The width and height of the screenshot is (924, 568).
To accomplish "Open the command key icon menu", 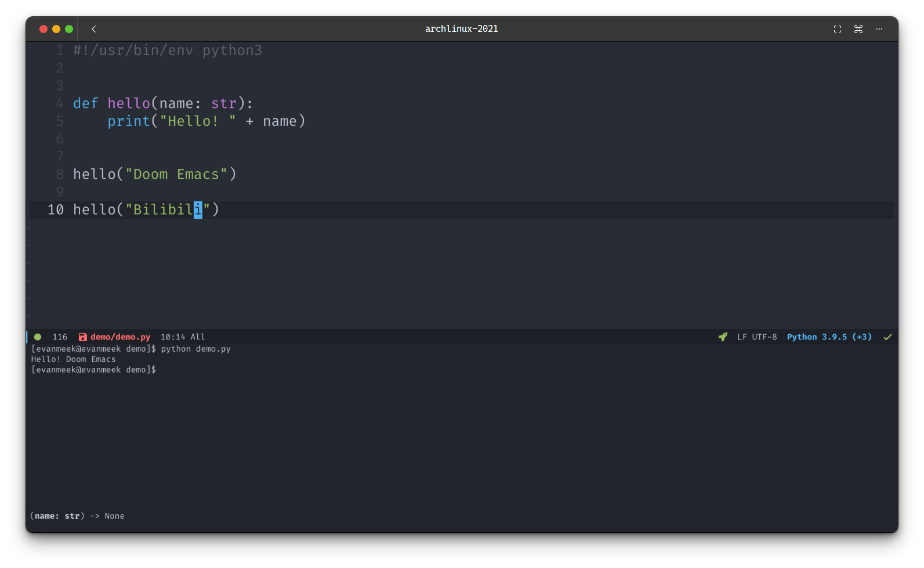I will pos(858,29).
